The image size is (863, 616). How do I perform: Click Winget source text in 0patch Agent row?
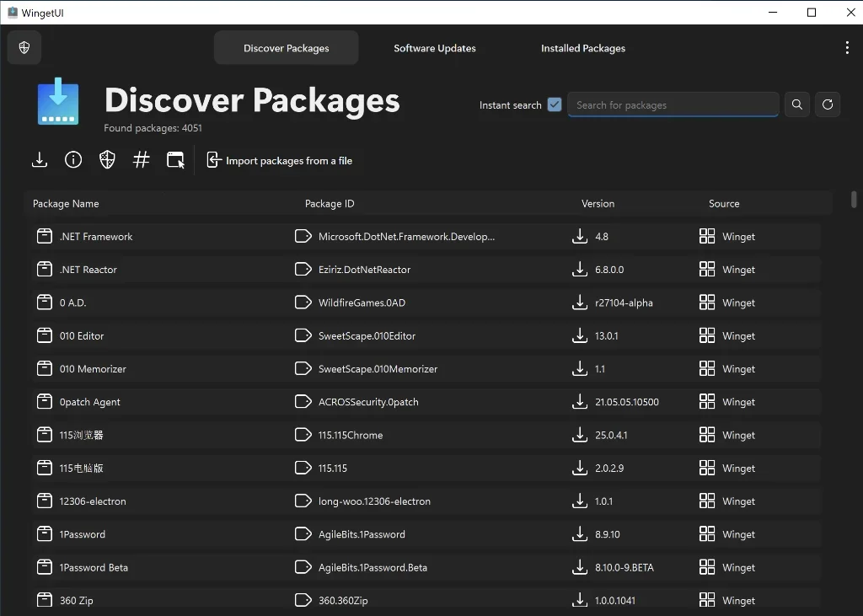point(738,402)
